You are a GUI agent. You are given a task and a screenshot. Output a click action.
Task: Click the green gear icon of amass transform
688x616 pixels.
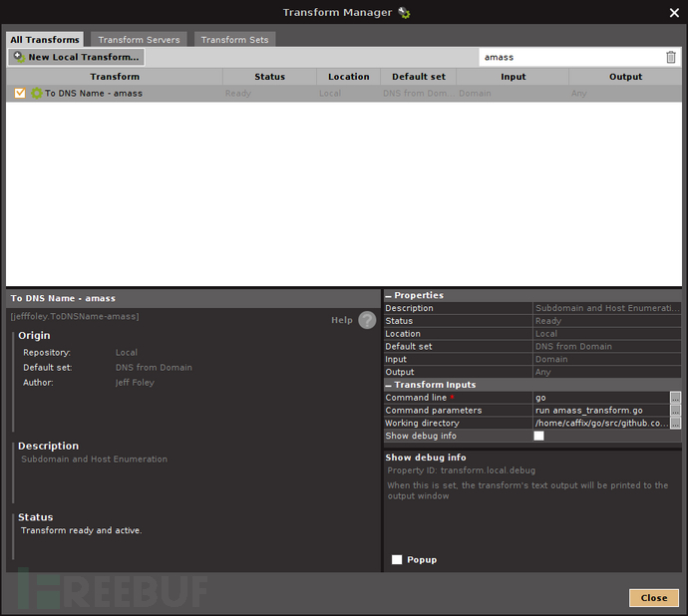click(x=37, y=93)
